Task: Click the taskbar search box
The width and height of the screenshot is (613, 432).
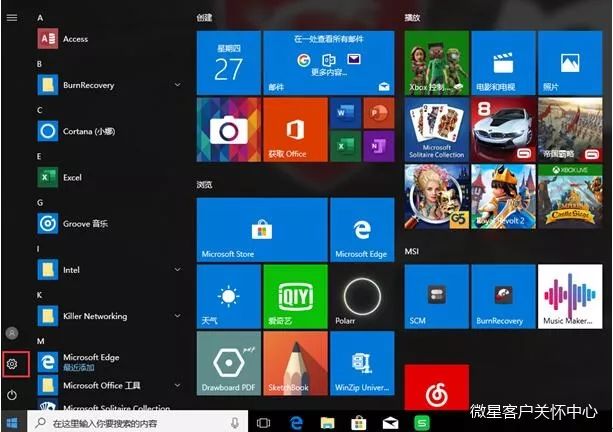Action: (x=137, y=423)
